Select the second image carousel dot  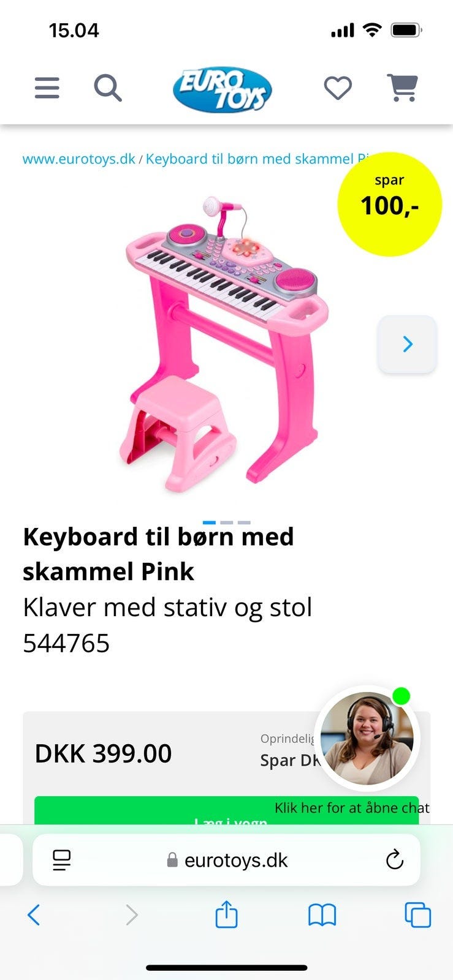pos(226,522)
